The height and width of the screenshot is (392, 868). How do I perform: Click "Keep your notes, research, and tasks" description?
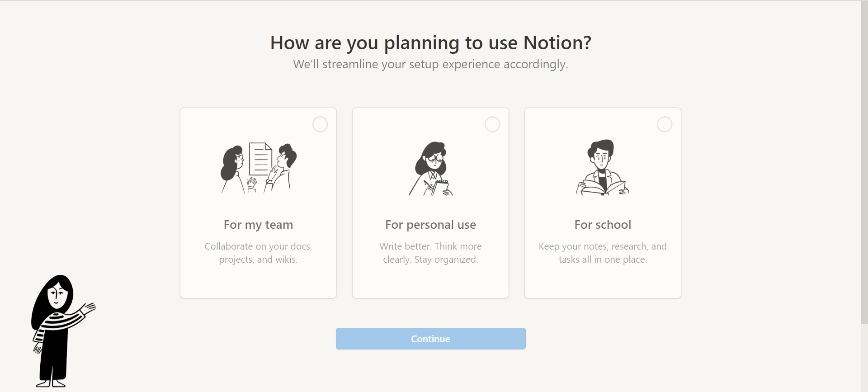[x=603, y=253]
